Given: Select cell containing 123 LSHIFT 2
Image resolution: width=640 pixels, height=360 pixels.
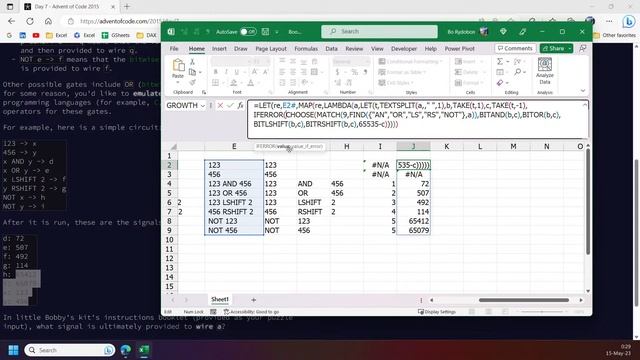Looking at the screenshot, I should click(234, 202).
